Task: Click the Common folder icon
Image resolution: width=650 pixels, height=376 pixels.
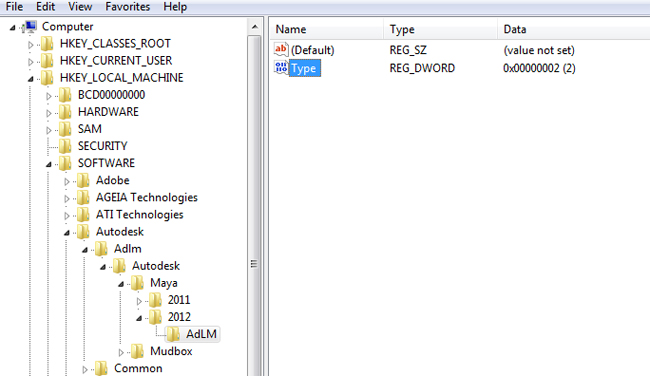Action: (101, 368)
